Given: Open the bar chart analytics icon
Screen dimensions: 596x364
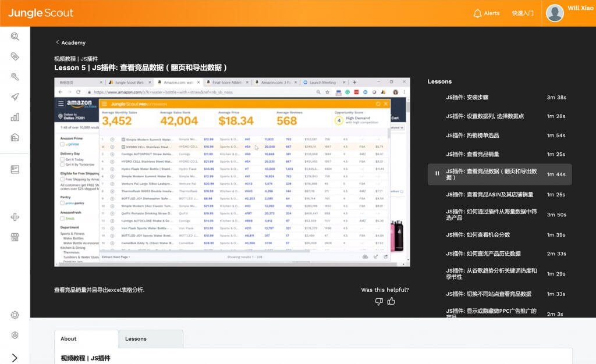Looking at the screenshot, I should 15,117.
